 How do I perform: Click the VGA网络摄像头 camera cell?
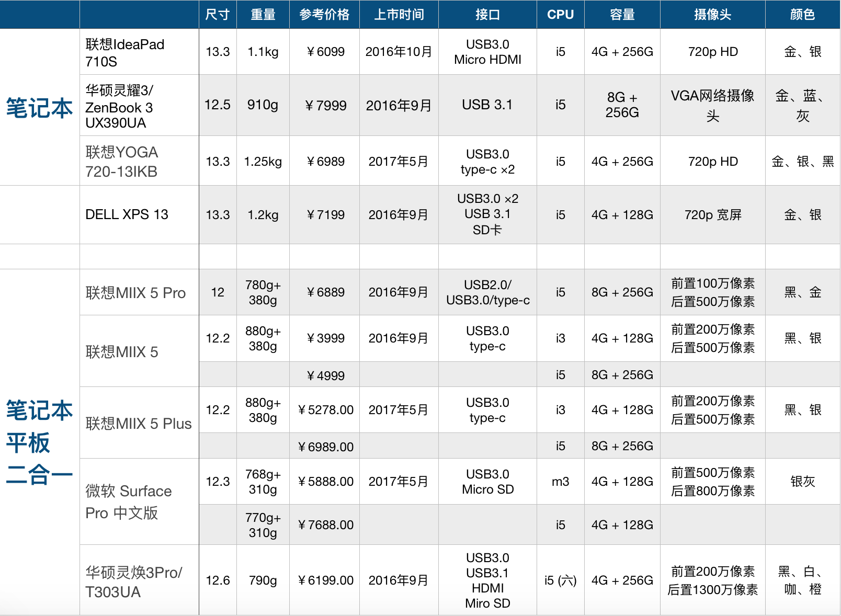tap(713, 105)
